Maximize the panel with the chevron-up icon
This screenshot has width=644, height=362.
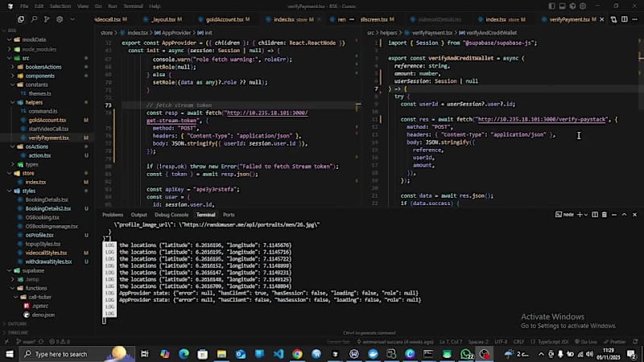click(625, 215)
